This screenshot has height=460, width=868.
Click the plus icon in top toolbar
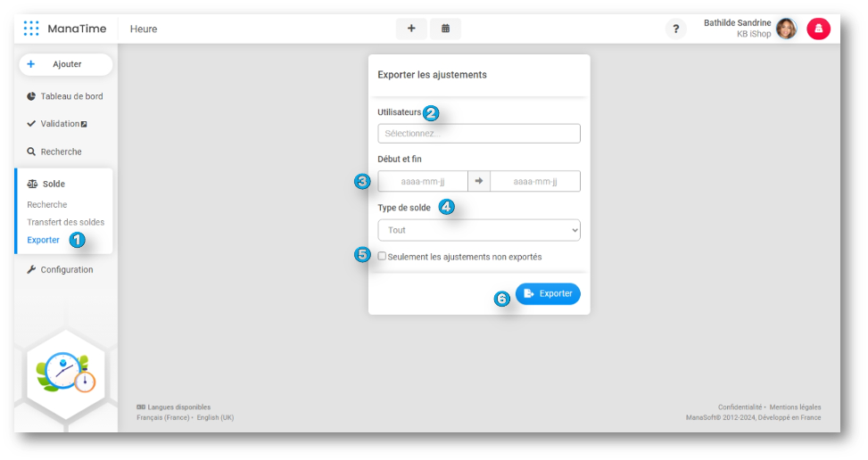[x=411, y=29]
